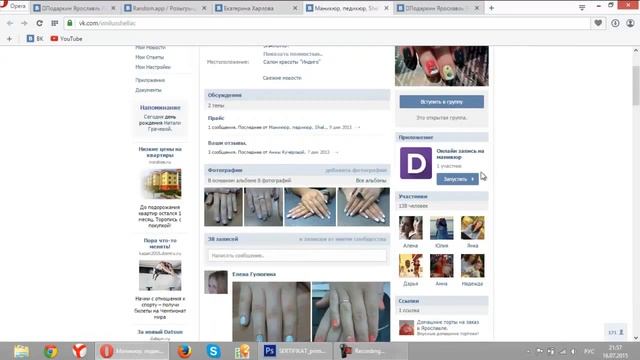This screenshot has height=360, width=640.
Task: Reload the page with refresh icon
Action: pyautogui.click(x=40, y=23)
